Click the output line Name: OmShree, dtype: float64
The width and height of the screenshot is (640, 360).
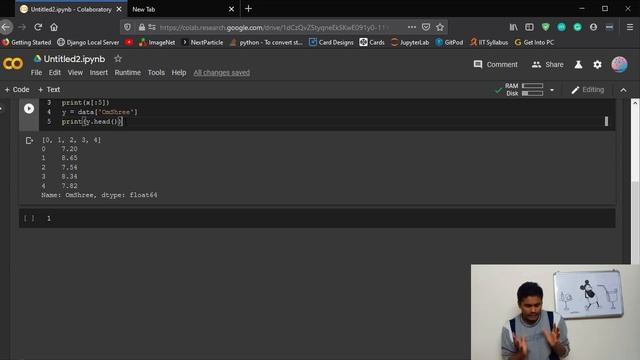tap(99, 195)
